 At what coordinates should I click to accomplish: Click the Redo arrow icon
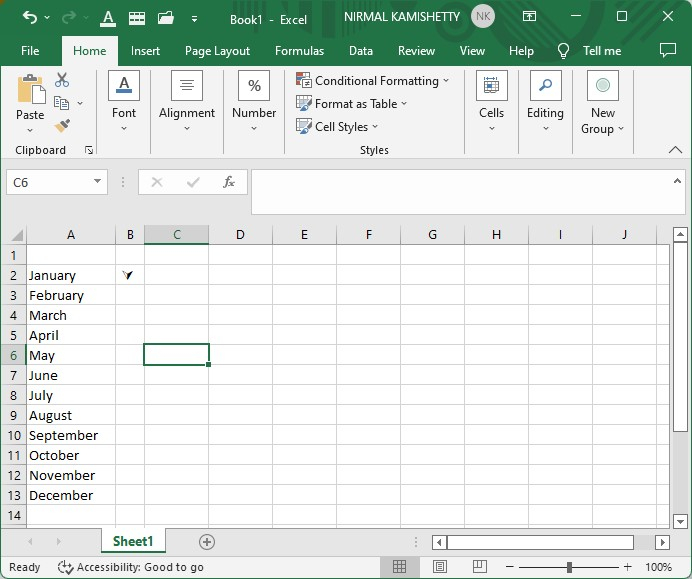pos(69,18)
